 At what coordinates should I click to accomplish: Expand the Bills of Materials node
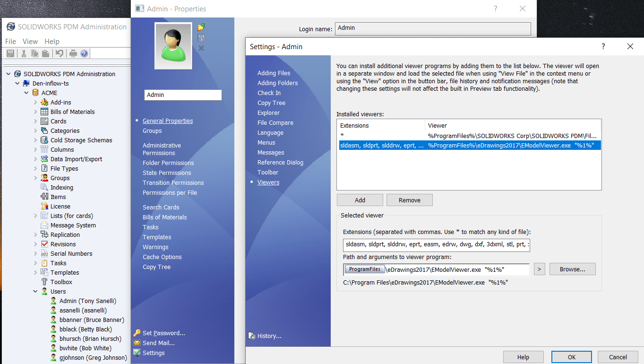[35, 112]
